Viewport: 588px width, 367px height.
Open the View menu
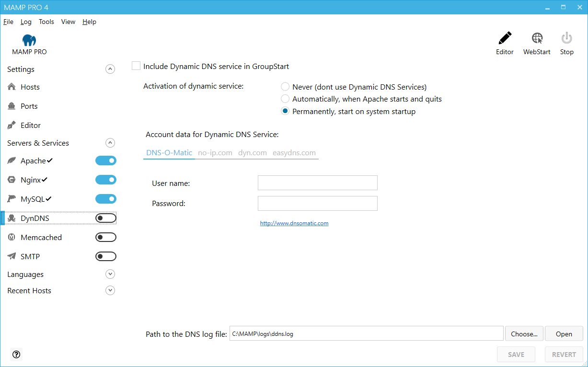pos(68,22)
